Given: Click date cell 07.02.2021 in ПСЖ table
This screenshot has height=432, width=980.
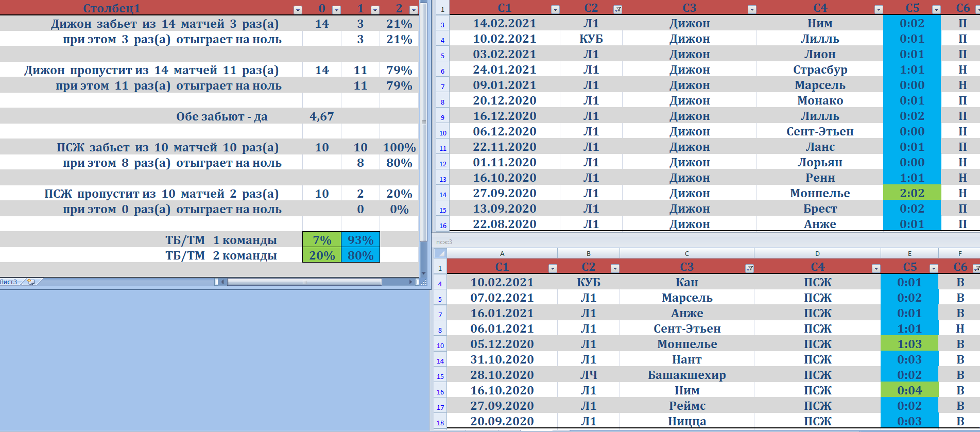Looking at the screenshot, I should coord(502,298).
